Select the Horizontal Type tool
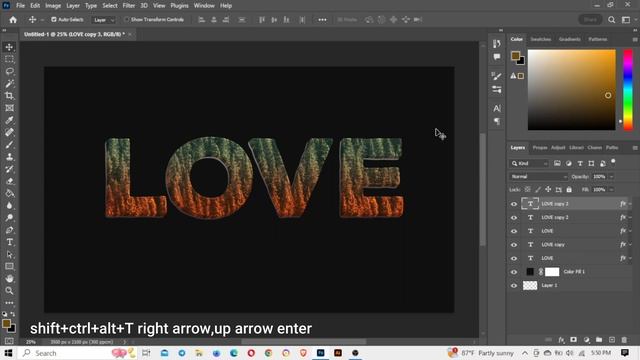 (9, 242)
